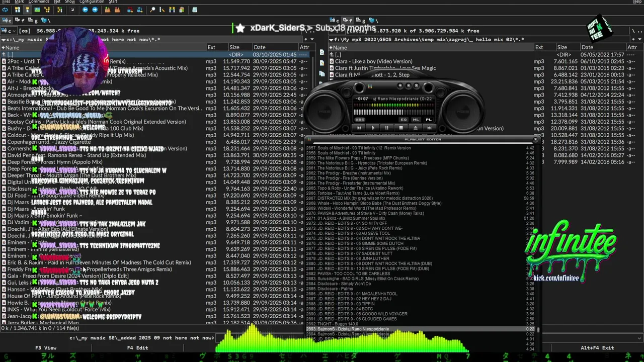Image resolution: width=644 pixels, height=362 pixels.
Task: Open the Net menu
Action: [x=57, y=2]
